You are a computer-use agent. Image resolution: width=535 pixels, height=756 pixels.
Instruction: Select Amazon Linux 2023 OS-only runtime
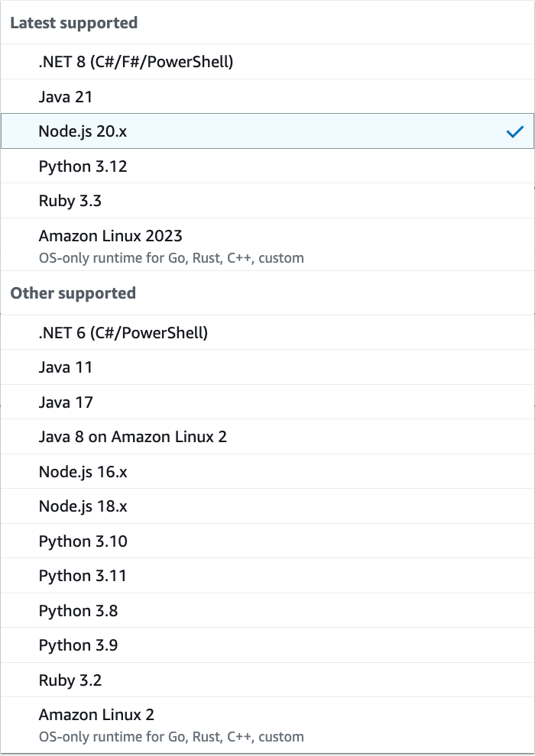[267, 244]
